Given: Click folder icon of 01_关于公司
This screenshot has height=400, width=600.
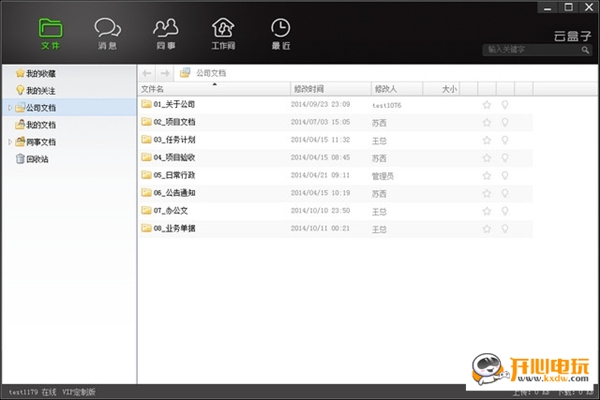Looking at the screenshot, I should [x=146, y=104].
